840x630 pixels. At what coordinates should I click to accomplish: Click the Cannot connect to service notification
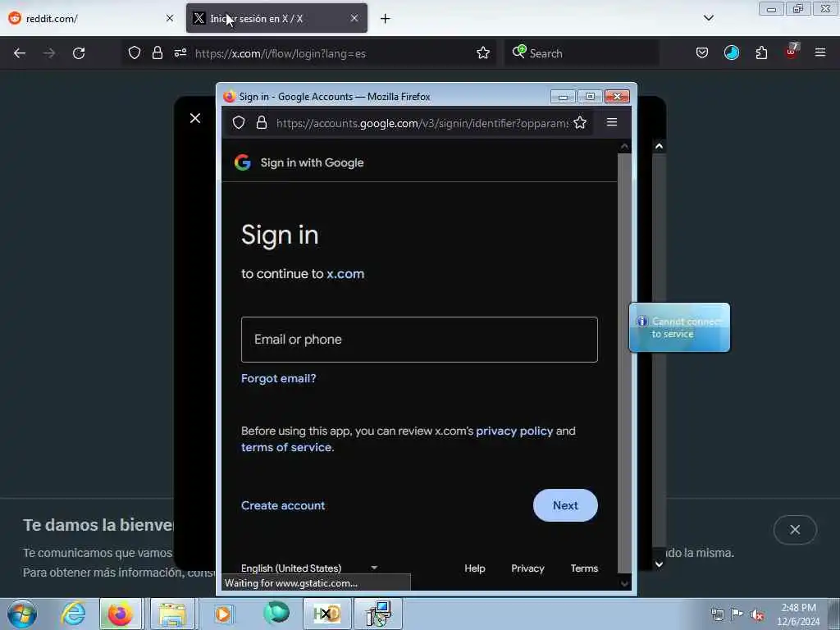(x=679, y=327)
